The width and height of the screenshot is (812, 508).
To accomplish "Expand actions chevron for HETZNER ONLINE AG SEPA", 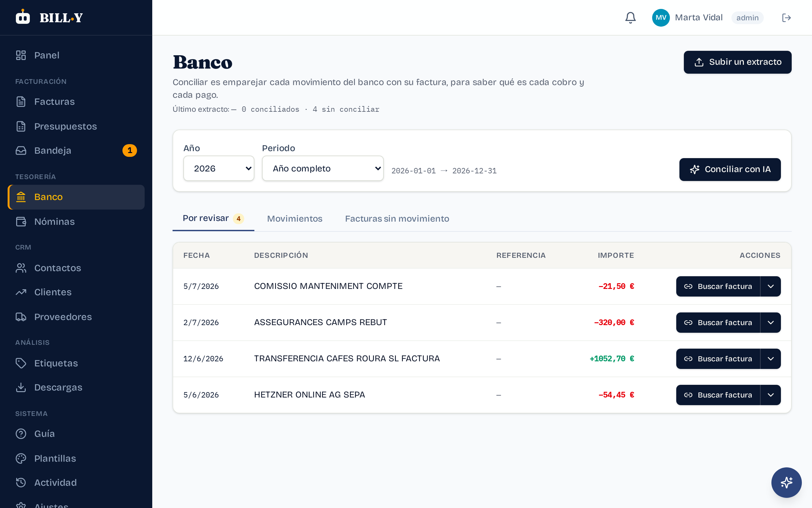I will [771, 395].
